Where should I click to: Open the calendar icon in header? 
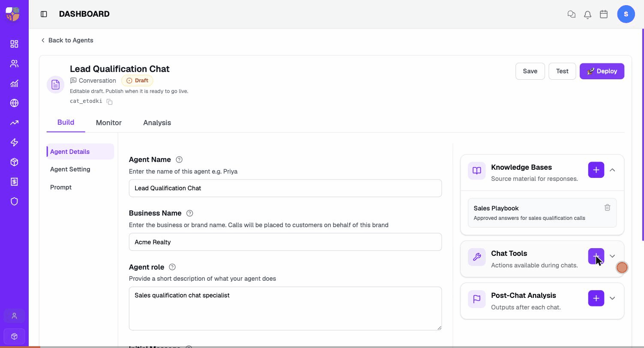point(604,14)
